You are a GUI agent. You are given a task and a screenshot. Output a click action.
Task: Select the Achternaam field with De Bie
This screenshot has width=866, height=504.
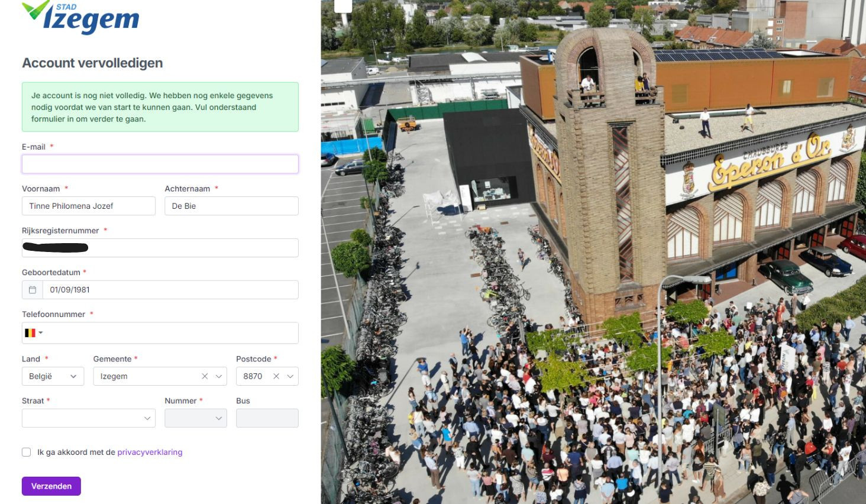(x=231, y=206)
